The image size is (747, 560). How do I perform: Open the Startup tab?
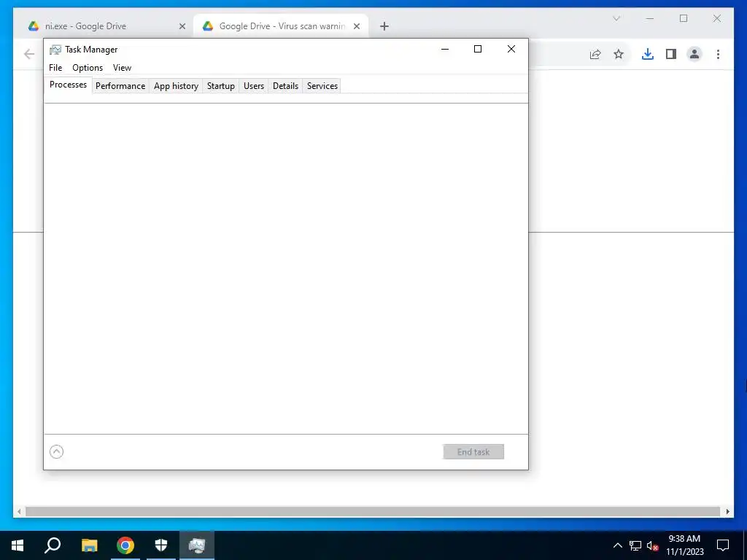point(220,86)
